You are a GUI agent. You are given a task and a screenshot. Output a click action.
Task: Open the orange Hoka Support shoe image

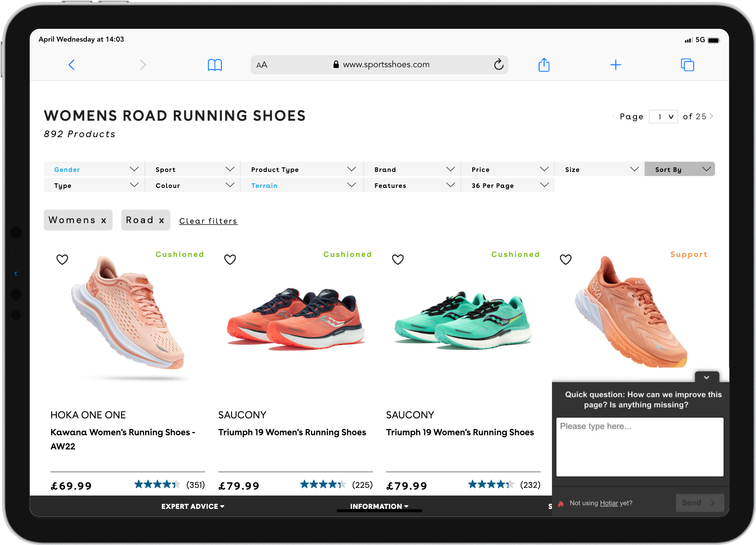point(631,312)
